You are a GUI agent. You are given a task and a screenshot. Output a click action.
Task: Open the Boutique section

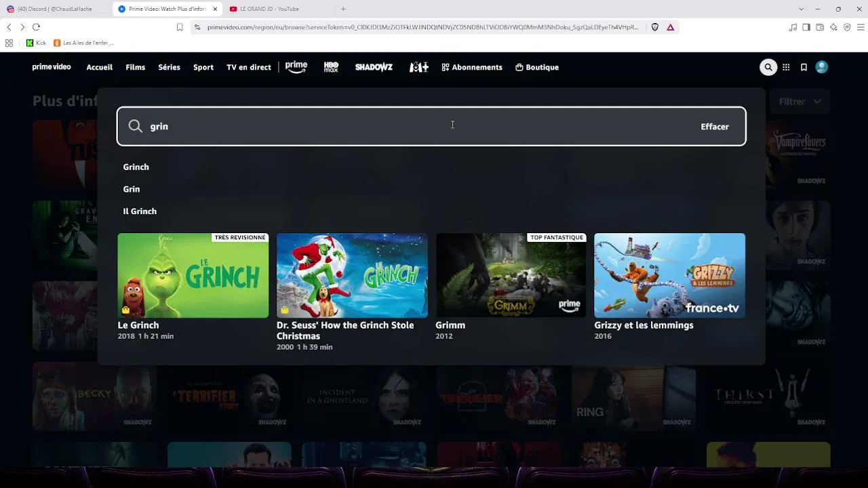(x=537, y=67)
